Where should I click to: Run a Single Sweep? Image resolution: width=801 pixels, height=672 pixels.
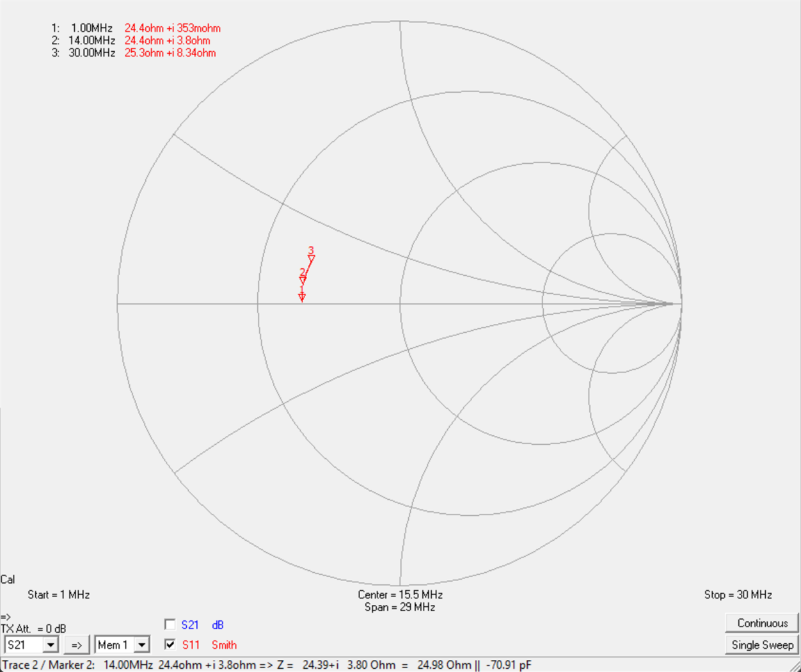pos(762,644)
